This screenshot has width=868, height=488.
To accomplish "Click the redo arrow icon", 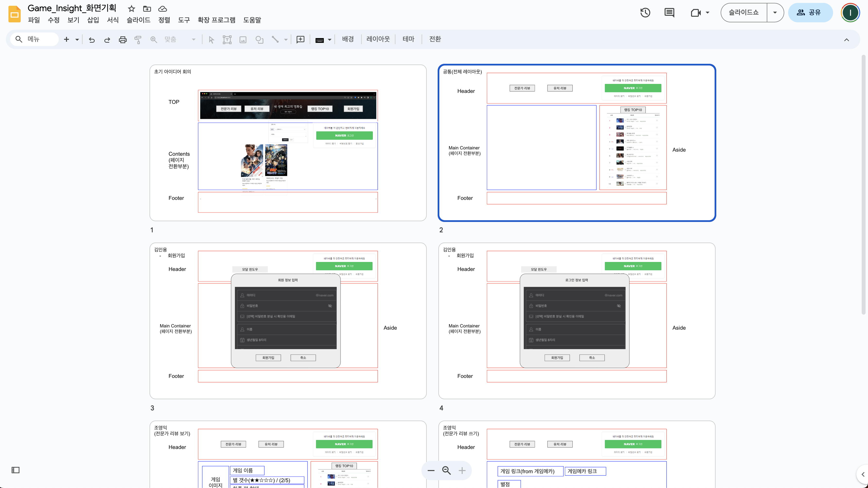I will [x=107, y=40].
